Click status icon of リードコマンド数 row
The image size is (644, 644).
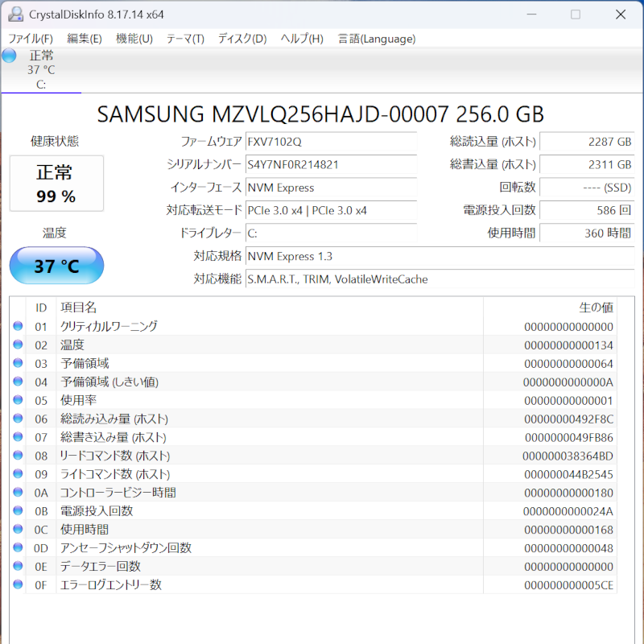(18, 456)
